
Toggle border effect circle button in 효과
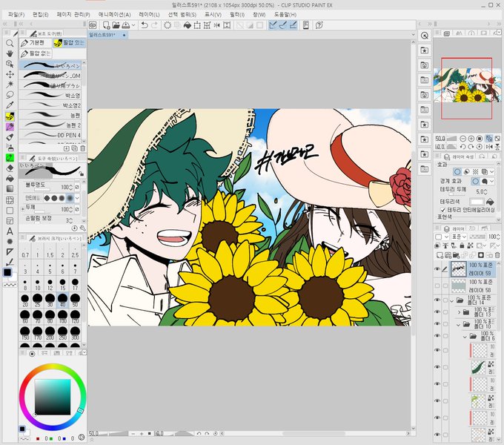tap(457, 172)
